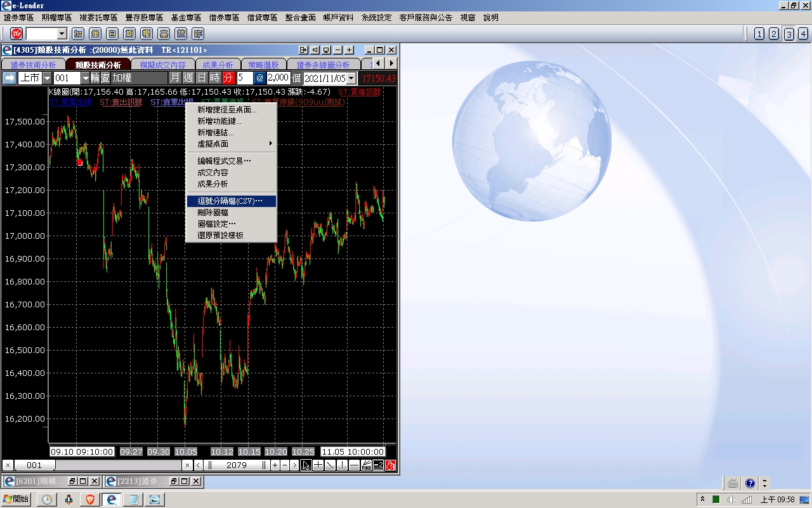Toggle weekly (週) period
The width and height of the screenshot is (812, 508).
188,78
